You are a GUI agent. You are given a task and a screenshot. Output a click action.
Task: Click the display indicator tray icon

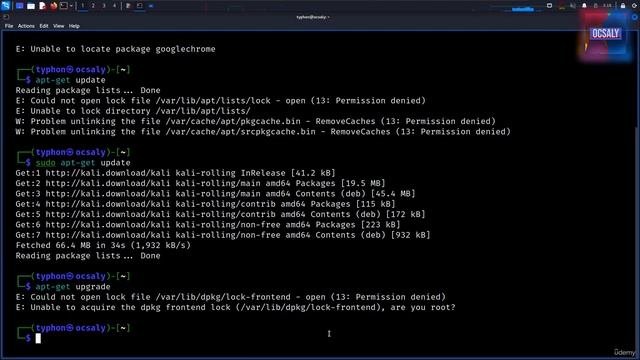[549, 5]
